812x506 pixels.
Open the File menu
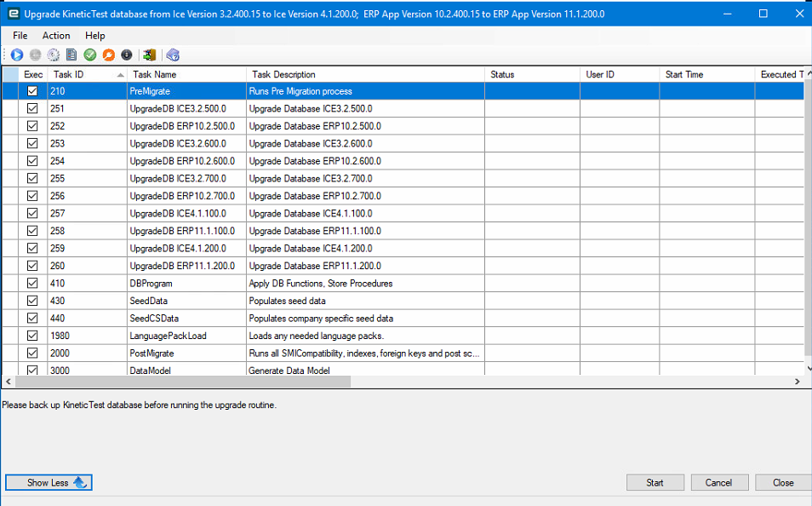(x=20, y=35)
